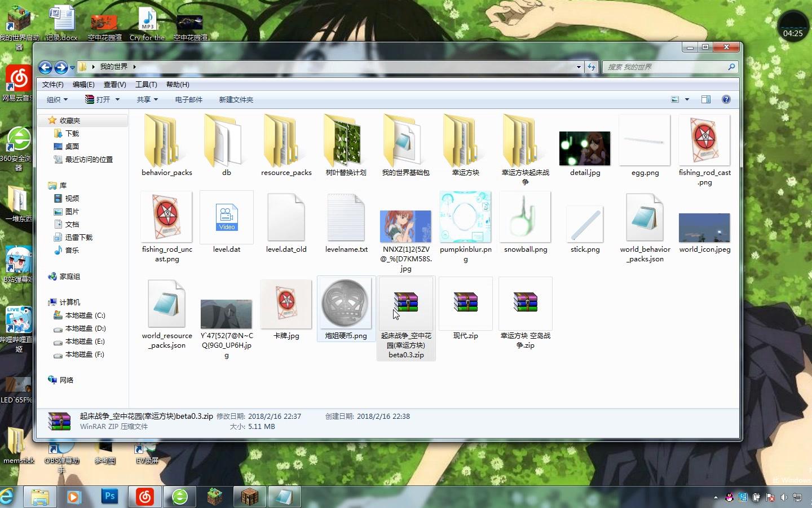Refresh the folder with the address bar button
This screenshot has width=812, height=508.
(x=591, y=67)
